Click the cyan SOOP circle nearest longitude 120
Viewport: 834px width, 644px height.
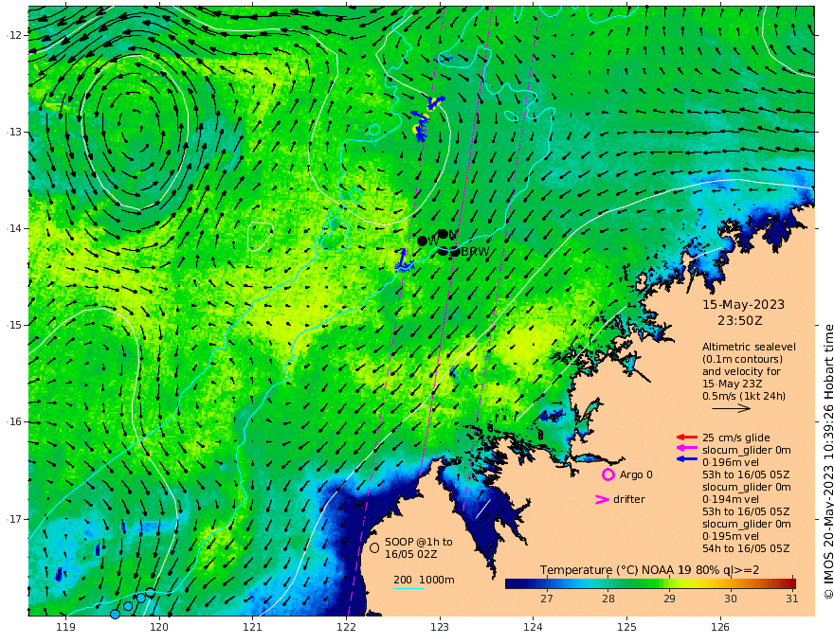pos(151,593)
